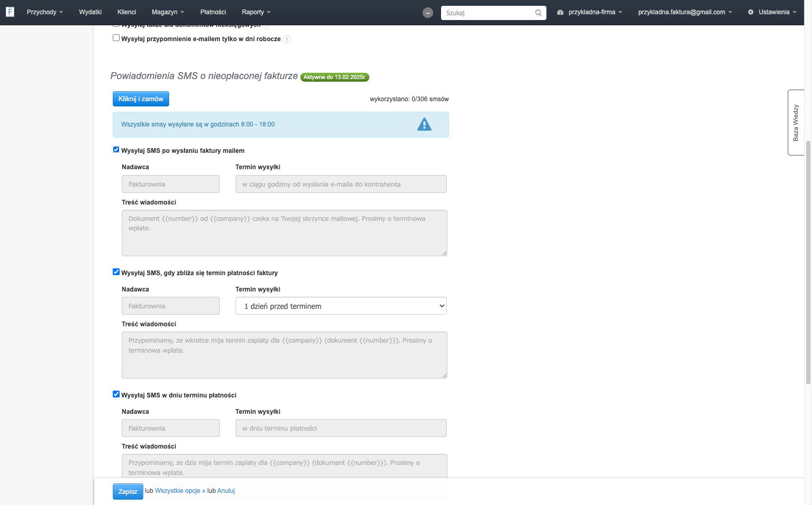Image resolution: width=812 pixels, height=505 pixels.
Task: Click help icon beside working-days reminder option
Action: [287, 39]
